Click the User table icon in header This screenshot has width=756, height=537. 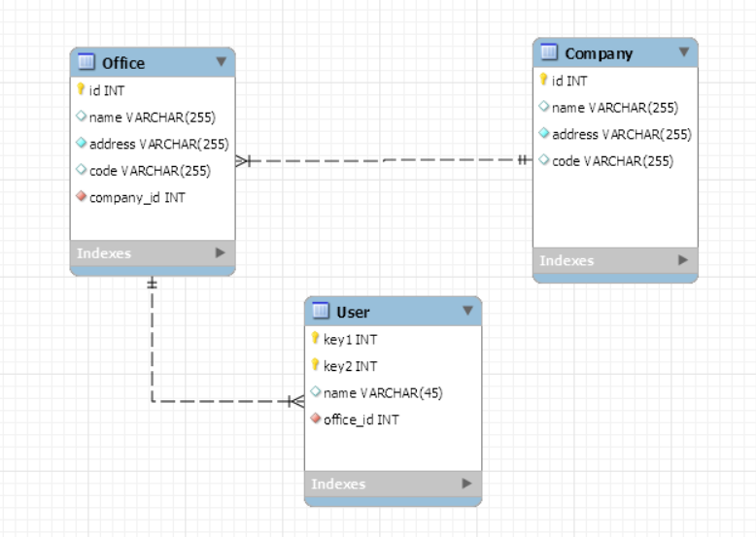tap(320, 312)
